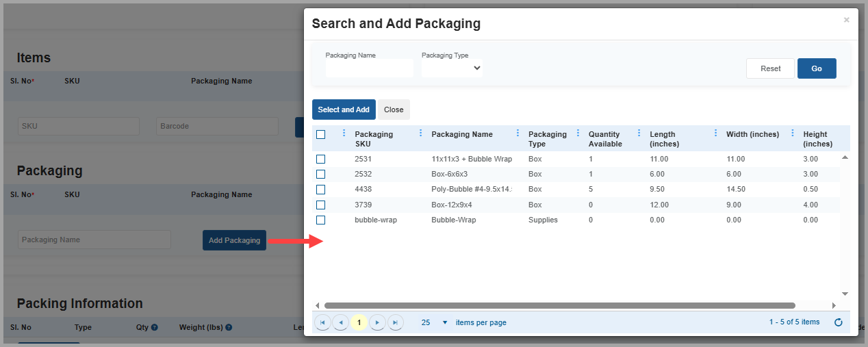Image resolution: width=868 pixels, height=347 pixels.
Task: Sort by Packaging Type column header
Action: tap(548, 139)
